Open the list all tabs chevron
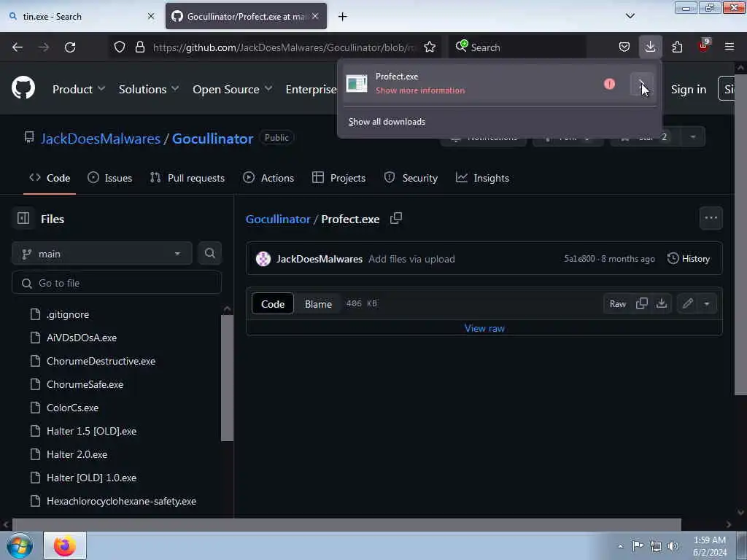The image size is (747, 560). point(630,16)
